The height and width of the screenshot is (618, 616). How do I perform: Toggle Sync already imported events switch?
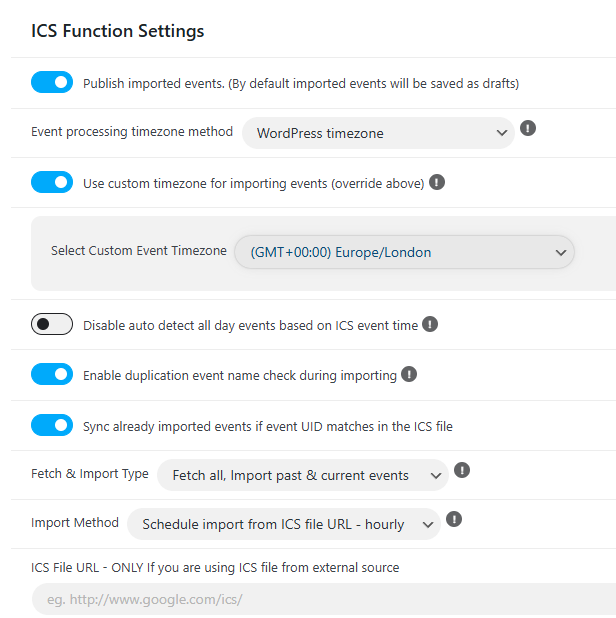[x=52, y=425]
